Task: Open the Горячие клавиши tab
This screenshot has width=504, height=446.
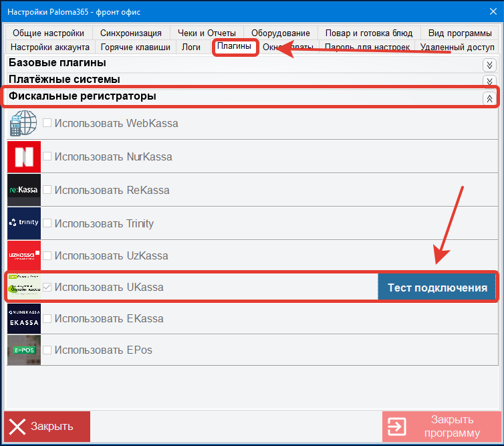Action: coord(135,47)
